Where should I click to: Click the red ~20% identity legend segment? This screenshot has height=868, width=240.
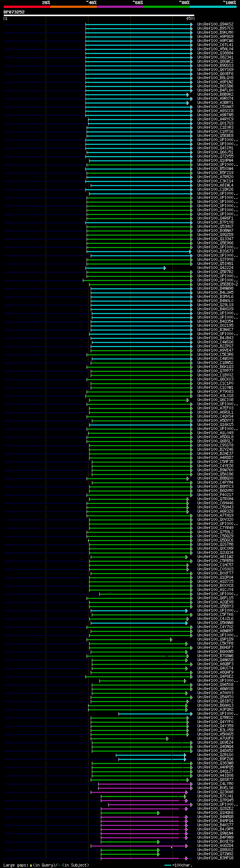click(27, 7)
